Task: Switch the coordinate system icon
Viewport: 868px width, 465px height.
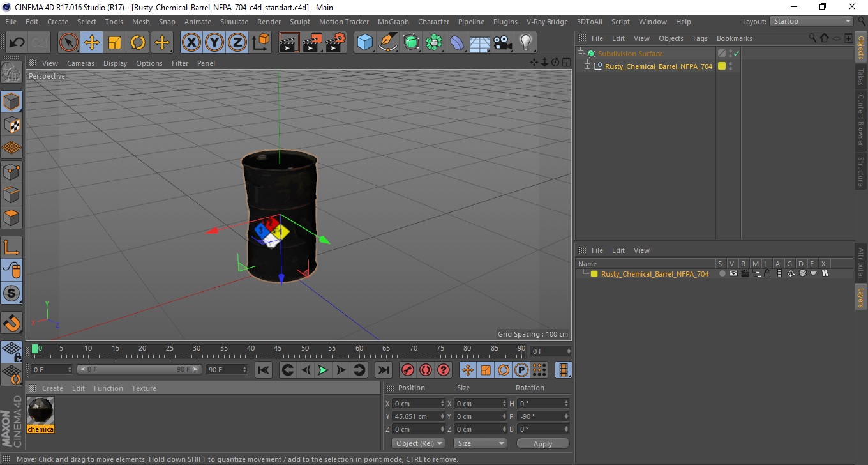Action: click(260, 43)
